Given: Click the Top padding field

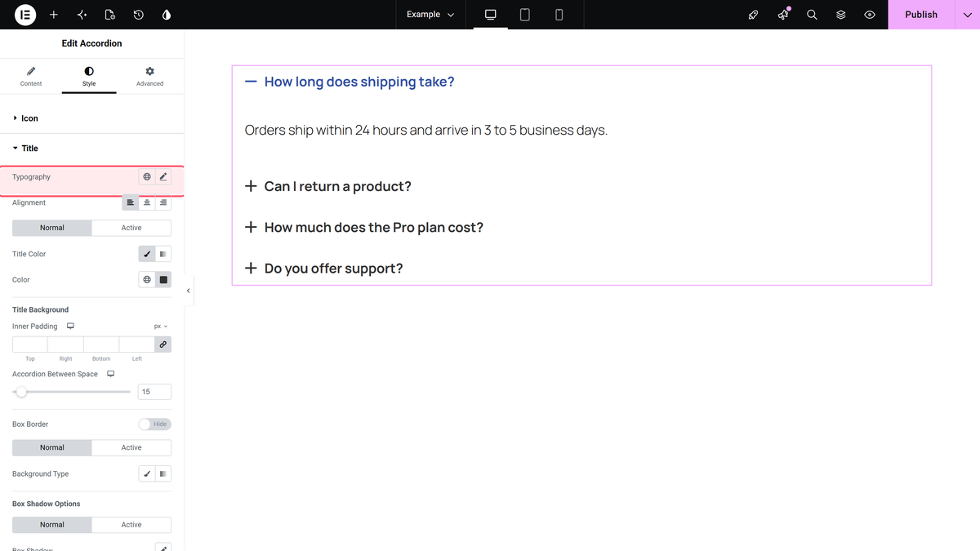Looking at the screenshot, I should [30, 344].
